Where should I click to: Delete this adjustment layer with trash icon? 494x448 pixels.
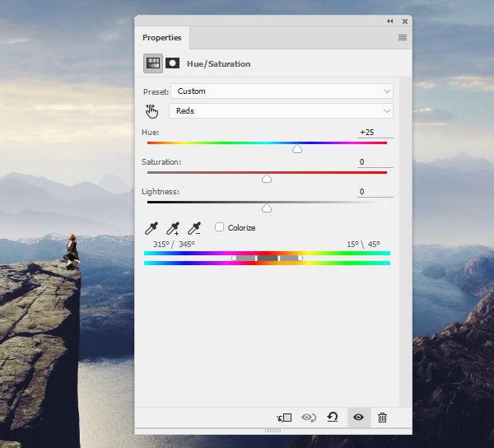coord(382,418)
